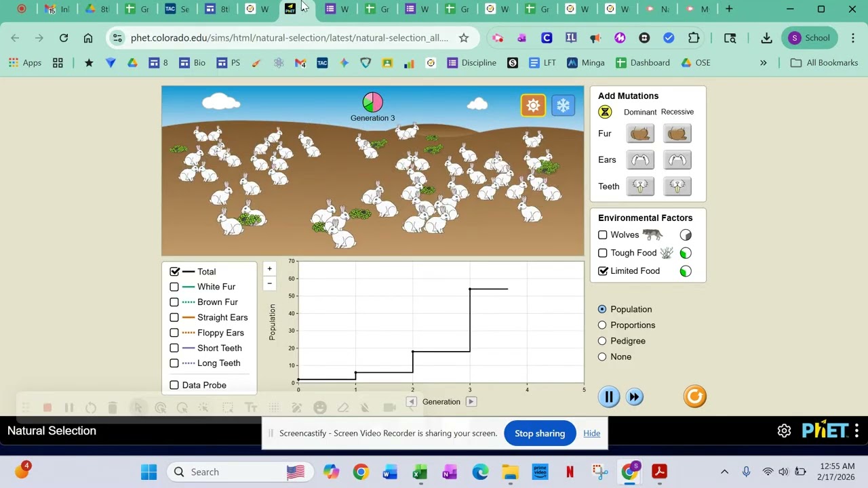This screenshot has width=868, height=488.
Task: Show hidden system tray icons
Action: click(724, 472)
